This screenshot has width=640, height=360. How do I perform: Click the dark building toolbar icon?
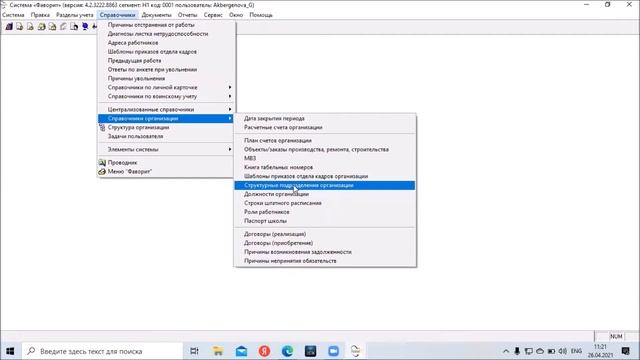[9, 27]
